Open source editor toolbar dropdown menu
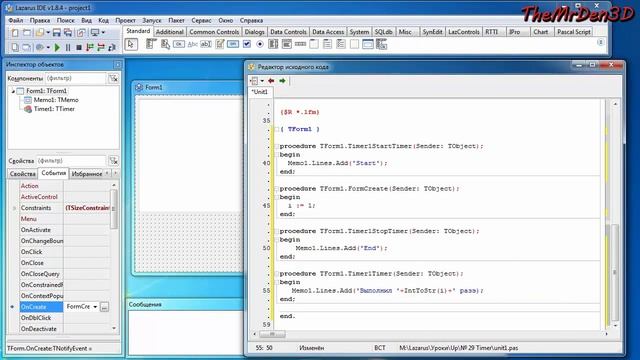Viewport: 640px width, 360px height. click(262, 81)
